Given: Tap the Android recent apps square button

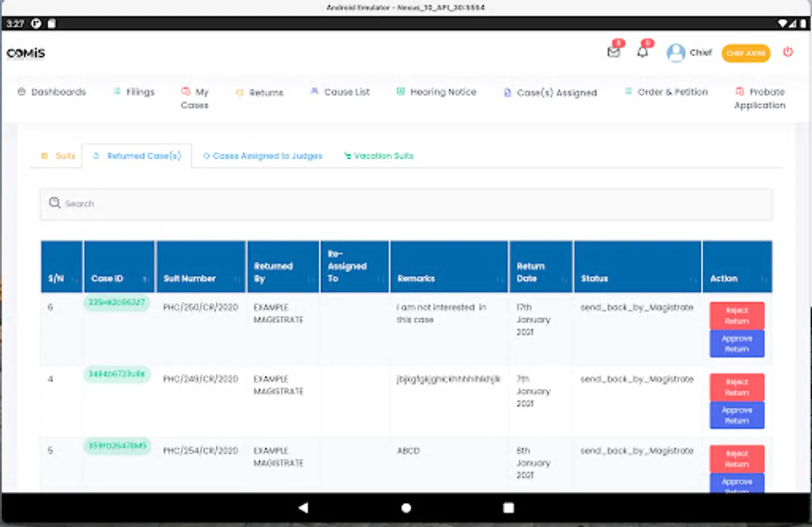Looking at the screenshot, I should pyautogui.click(x=509, y=508).
